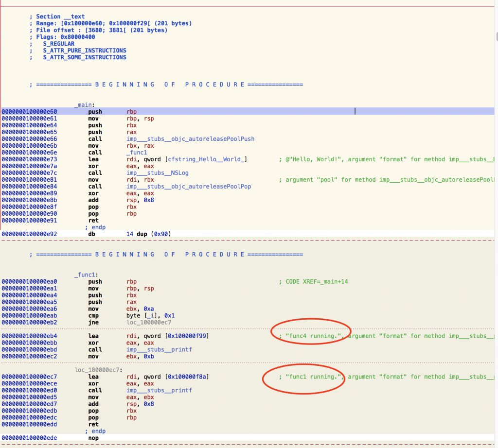Click the pop instruction at 0000000100000e8f

pos(93,207)
